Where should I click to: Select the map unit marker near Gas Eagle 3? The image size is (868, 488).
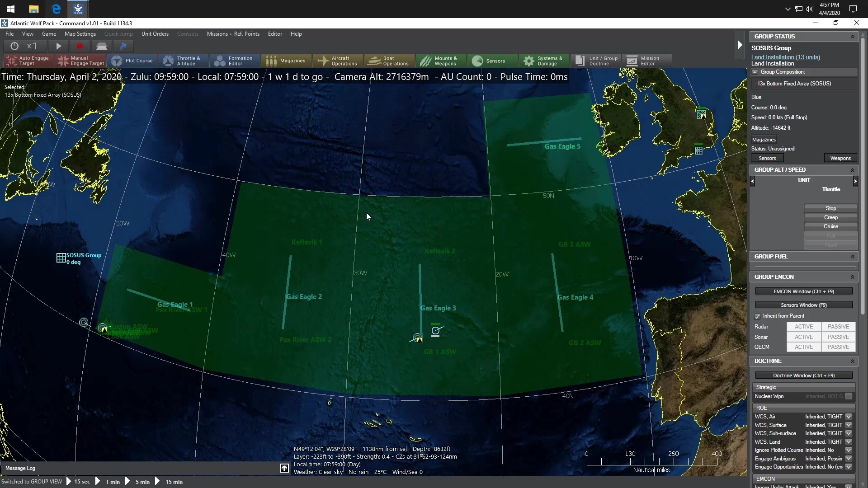[x=436, y=330]
